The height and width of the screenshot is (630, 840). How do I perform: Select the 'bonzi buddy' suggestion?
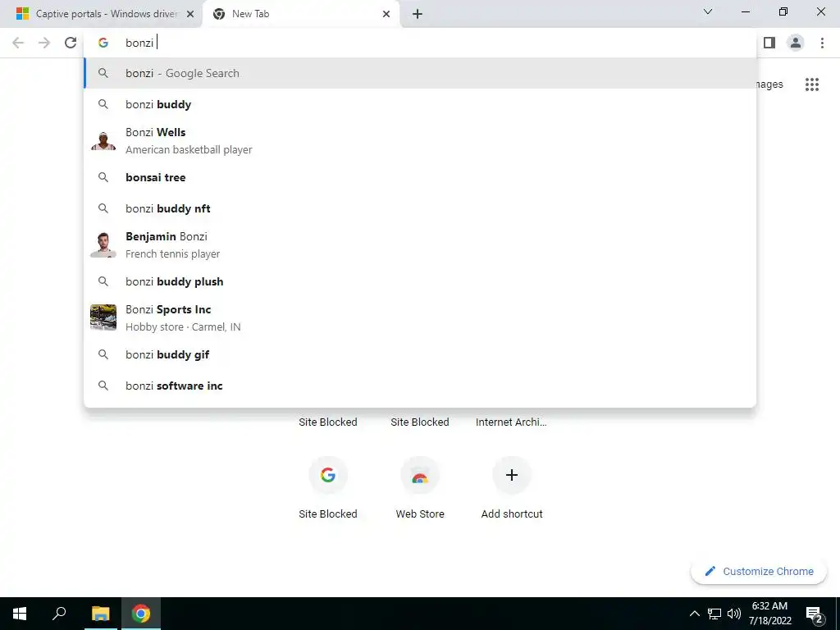pyautogui.click(x=420, y=104)
